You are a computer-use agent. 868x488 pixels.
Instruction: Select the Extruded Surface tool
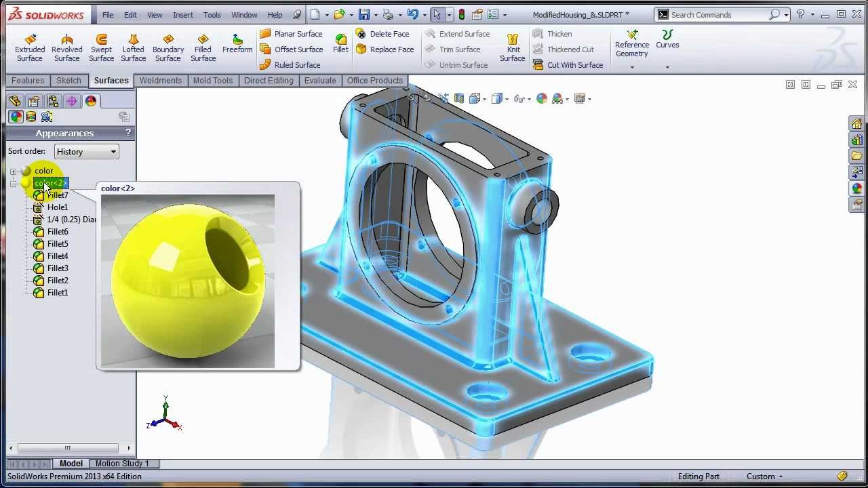tap(30, 48)
